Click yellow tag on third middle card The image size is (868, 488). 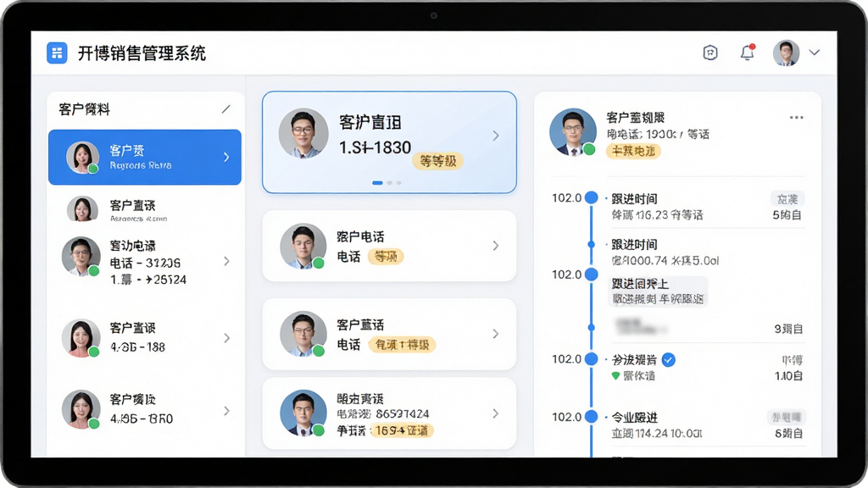click(x=402, y=345)
